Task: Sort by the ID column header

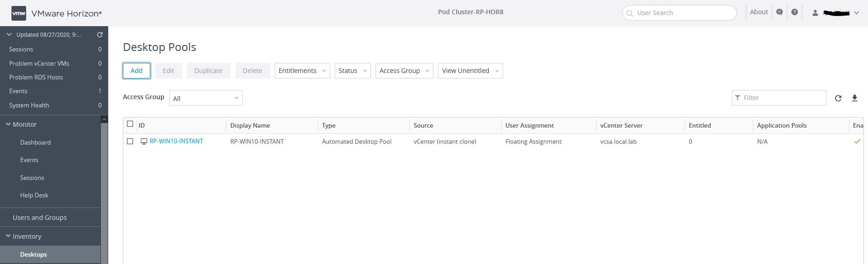Action: tap(142, 125)
